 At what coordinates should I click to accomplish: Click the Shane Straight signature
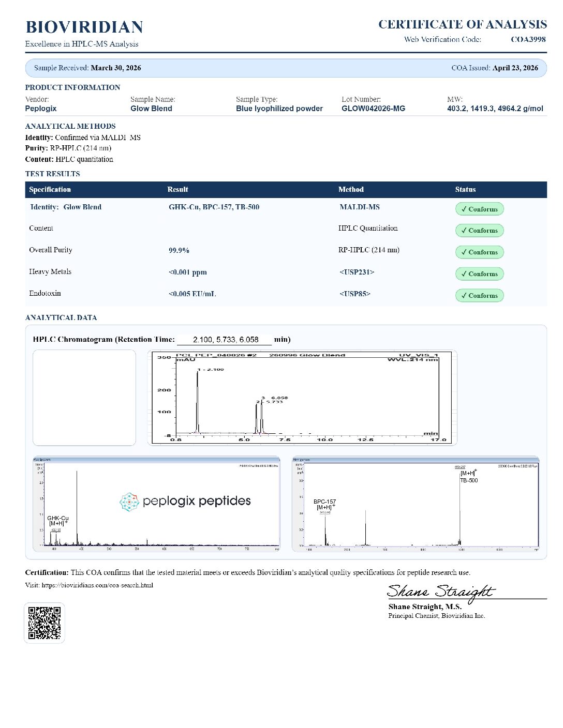point(441,593)
